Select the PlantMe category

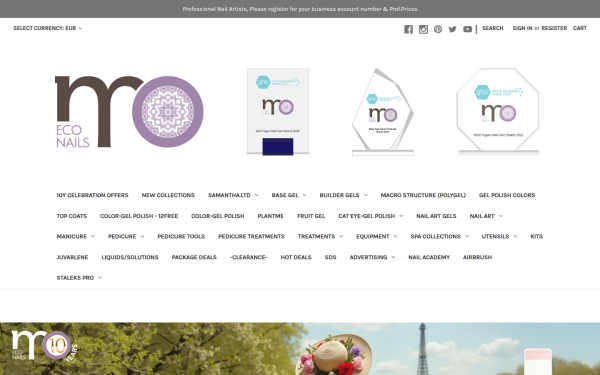pos(271,216)
